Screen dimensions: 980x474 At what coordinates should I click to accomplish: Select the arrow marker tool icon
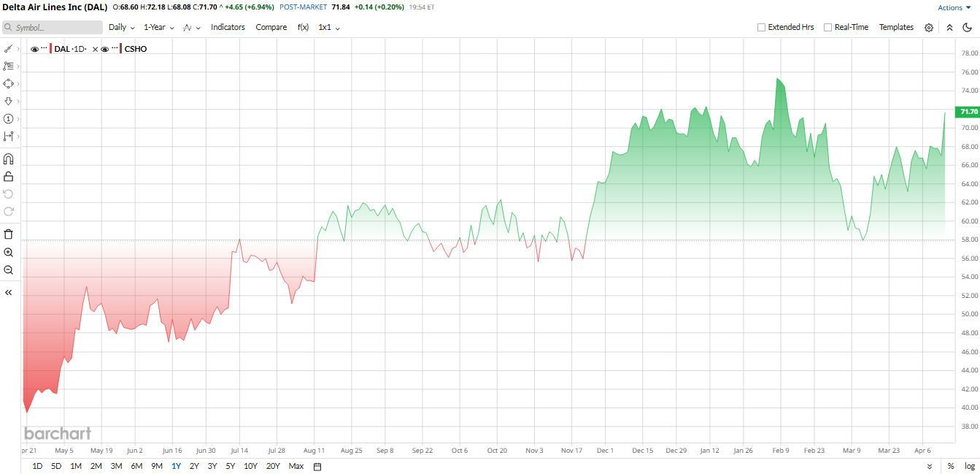coord(9,101)
